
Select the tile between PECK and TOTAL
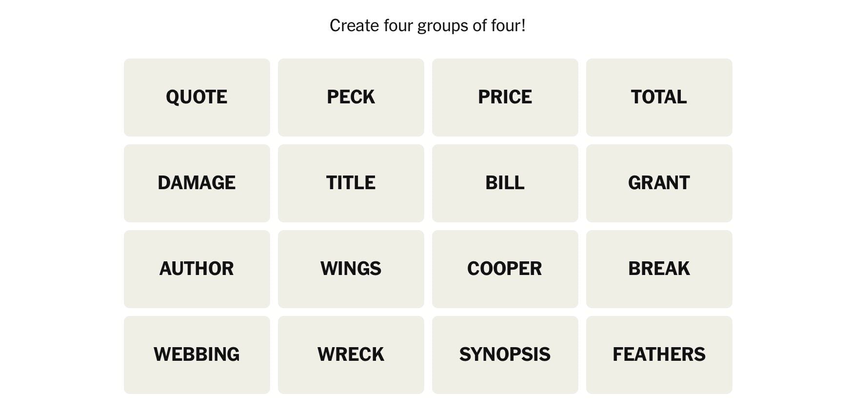click(505, 97)
